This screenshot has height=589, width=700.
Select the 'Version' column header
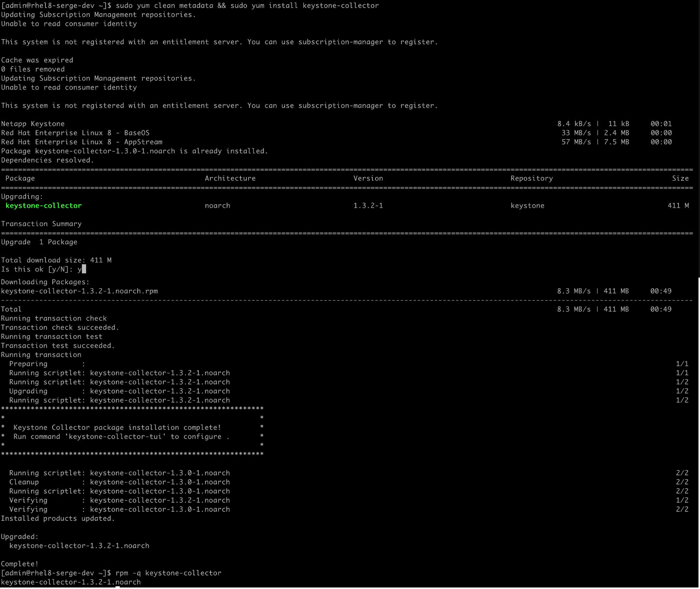368,179
